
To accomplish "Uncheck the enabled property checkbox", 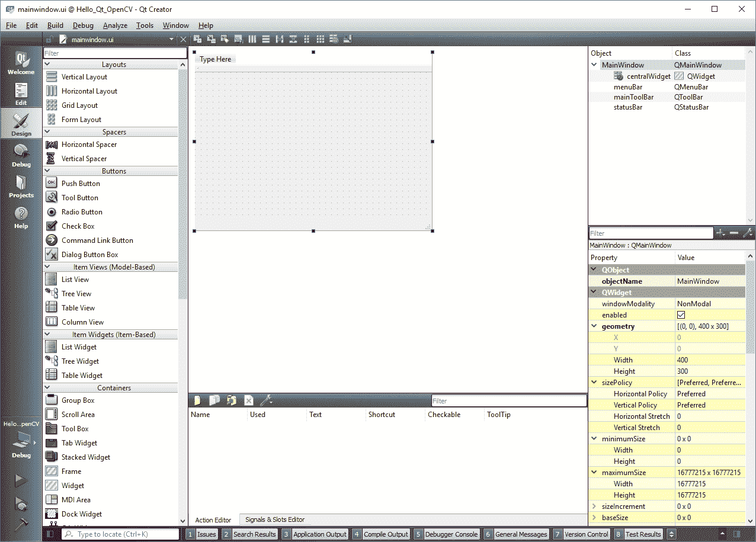I will [x=681, y=315].
